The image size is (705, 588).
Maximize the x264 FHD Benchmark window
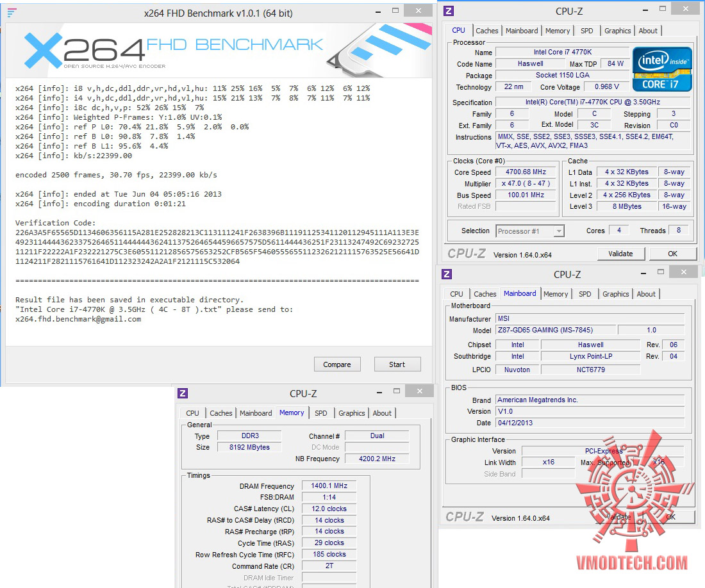395,11
